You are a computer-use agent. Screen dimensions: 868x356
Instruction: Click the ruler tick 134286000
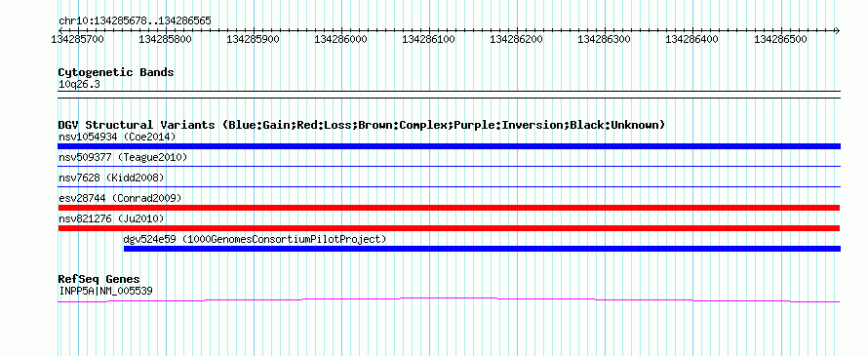pyautogui.click(x=341, y=39)
